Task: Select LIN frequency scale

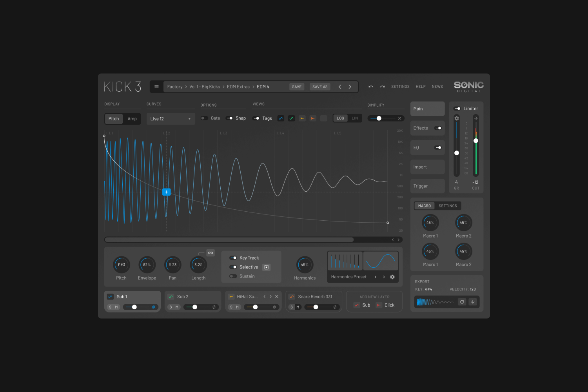Action: click(355, 118)
